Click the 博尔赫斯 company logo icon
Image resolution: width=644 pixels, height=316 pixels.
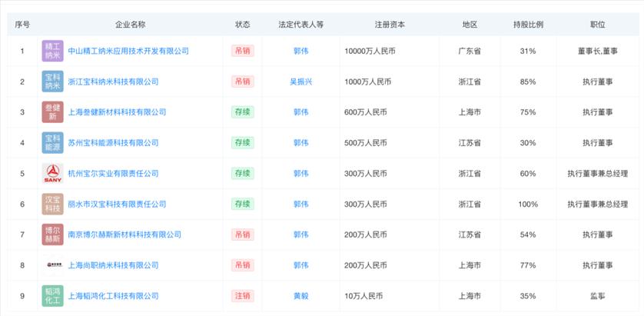pos(52,235)
